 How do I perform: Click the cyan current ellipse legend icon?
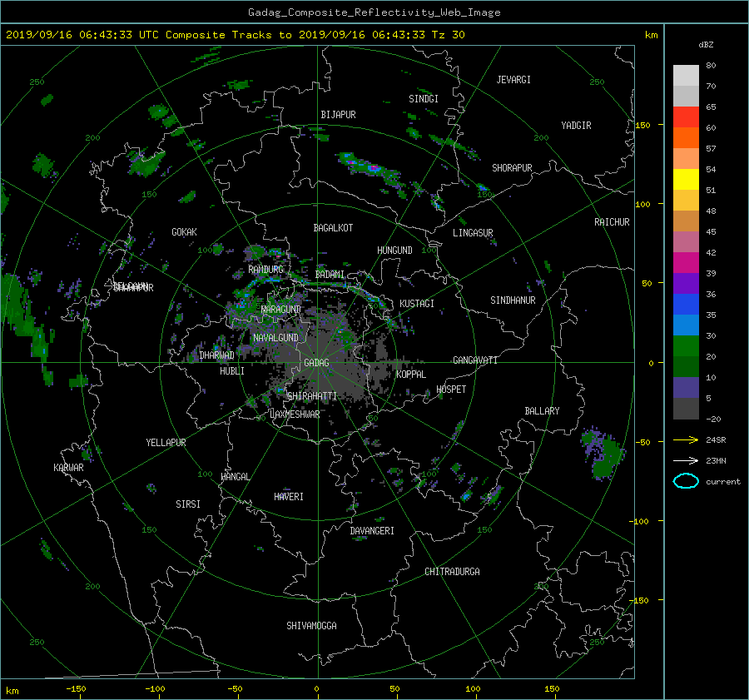click(686, 481)
